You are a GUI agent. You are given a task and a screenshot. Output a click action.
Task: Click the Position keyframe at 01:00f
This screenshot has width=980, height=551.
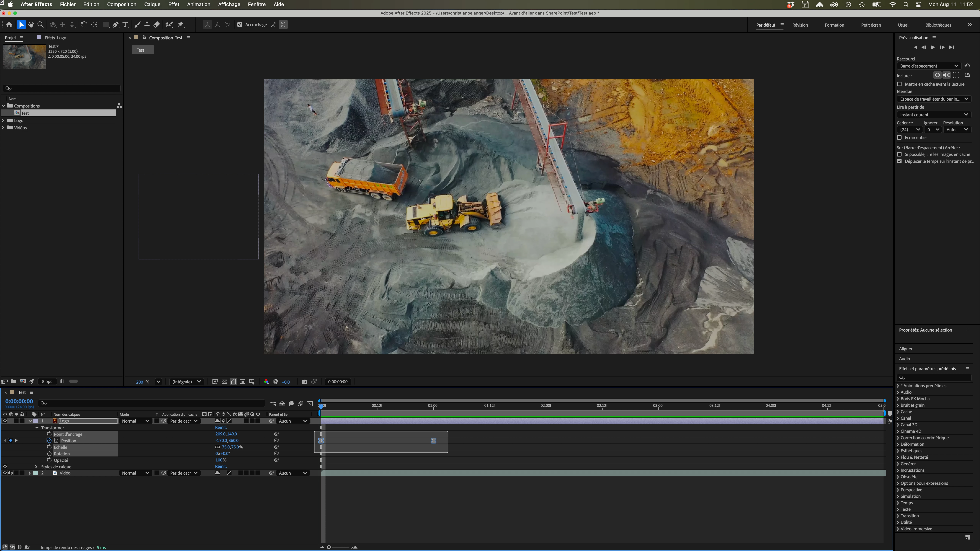pos(433,441)
